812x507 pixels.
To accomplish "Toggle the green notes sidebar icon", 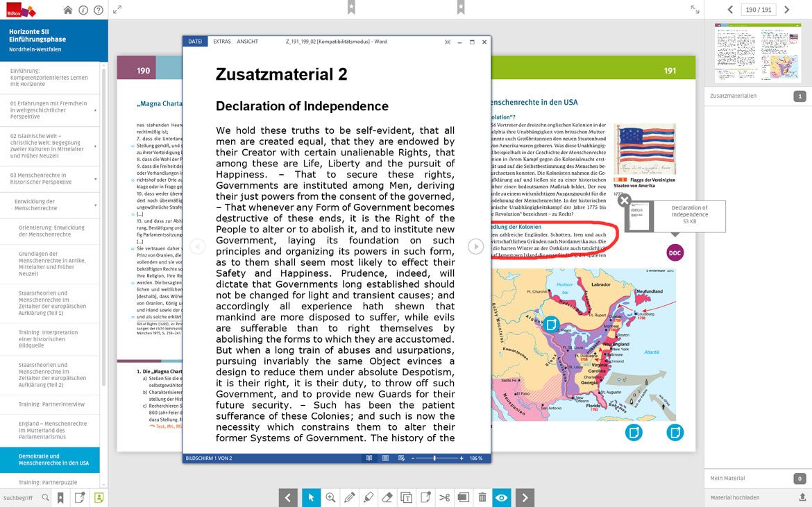I will [99, 497].
